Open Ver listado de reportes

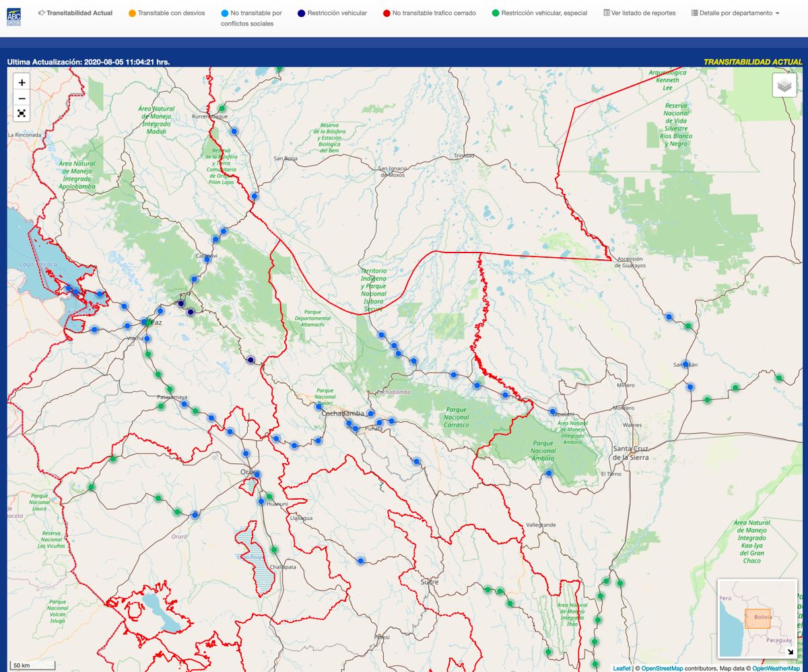coord(639,13)
